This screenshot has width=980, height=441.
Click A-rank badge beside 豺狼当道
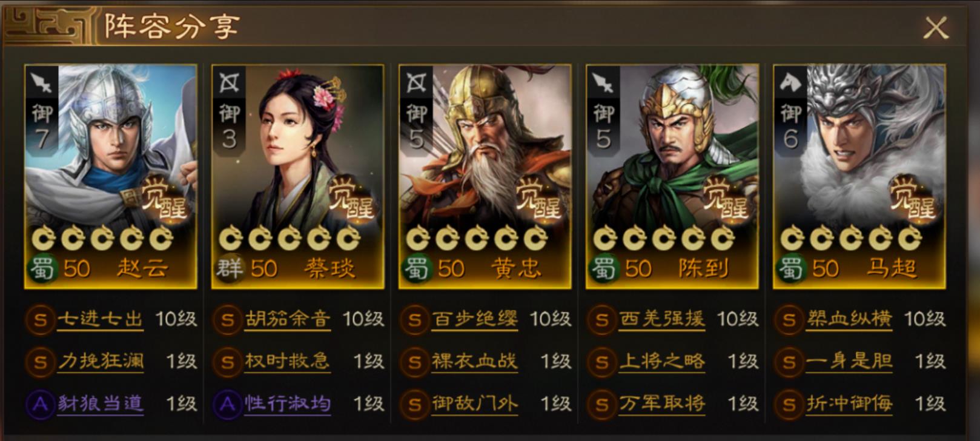[x=40, y=404]
